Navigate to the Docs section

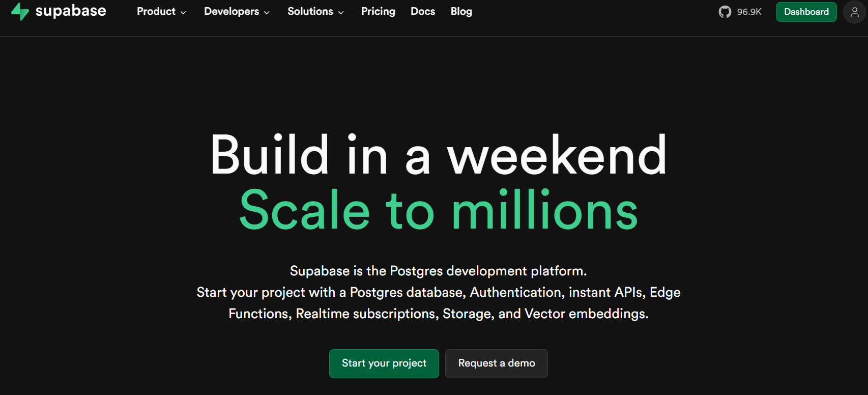(422, 11)
